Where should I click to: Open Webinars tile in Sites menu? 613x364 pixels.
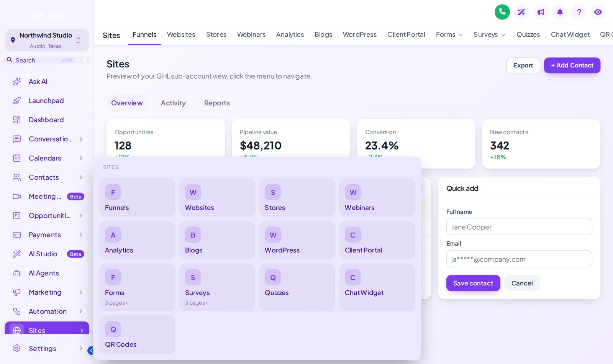(x=377, y=198)
